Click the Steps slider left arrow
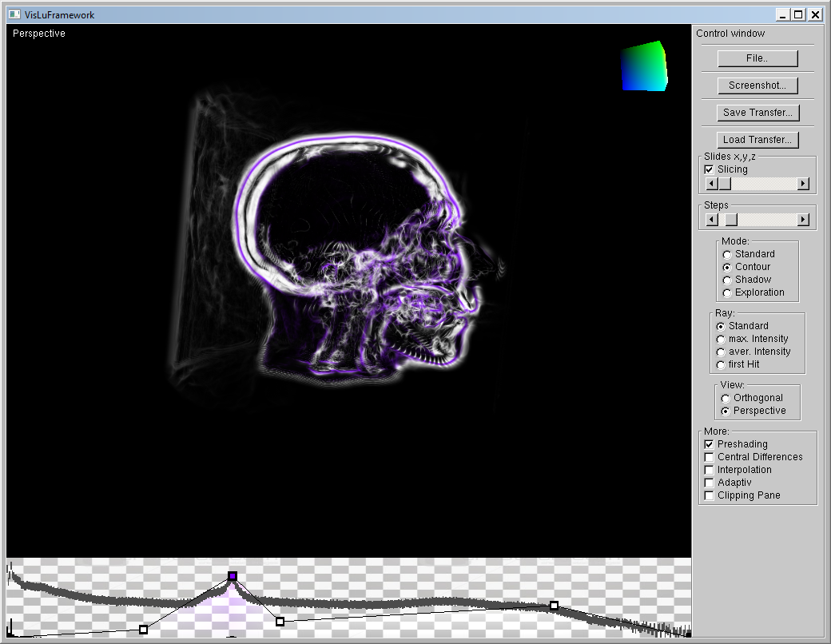 tap(712, 220)
